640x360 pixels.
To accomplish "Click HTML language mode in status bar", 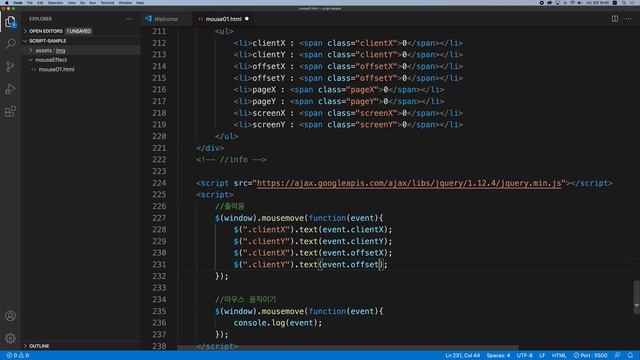I will coord(559,355).
